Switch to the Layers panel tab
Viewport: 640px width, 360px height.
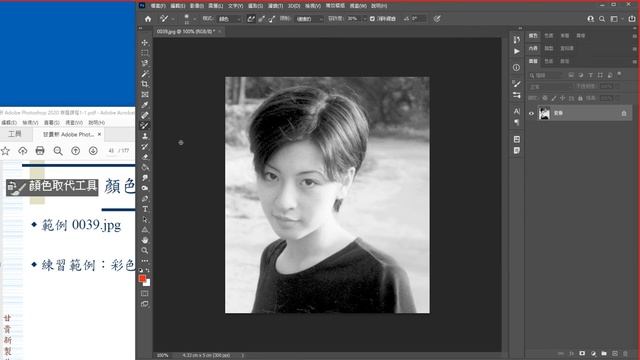(x=533, y=61)
